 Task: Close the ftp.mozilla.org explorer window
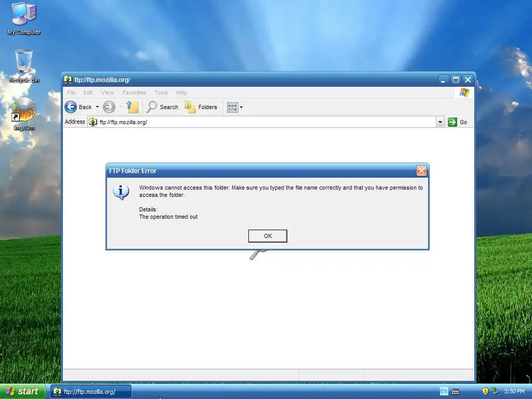coord(468,79)
